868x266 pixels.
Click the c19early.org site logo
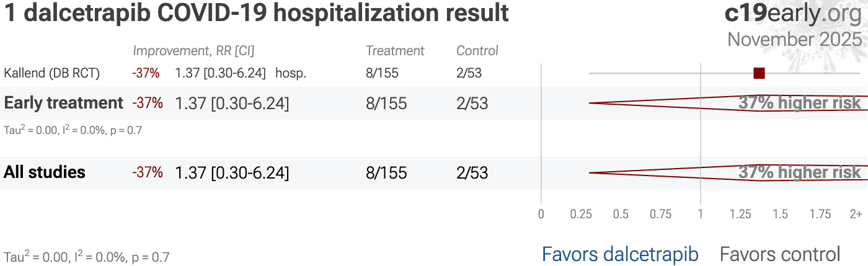(x=793, y=14)
